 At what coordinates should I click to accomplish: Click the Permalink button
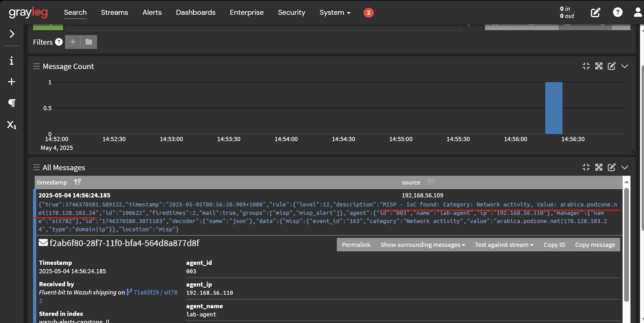[356, 245]
